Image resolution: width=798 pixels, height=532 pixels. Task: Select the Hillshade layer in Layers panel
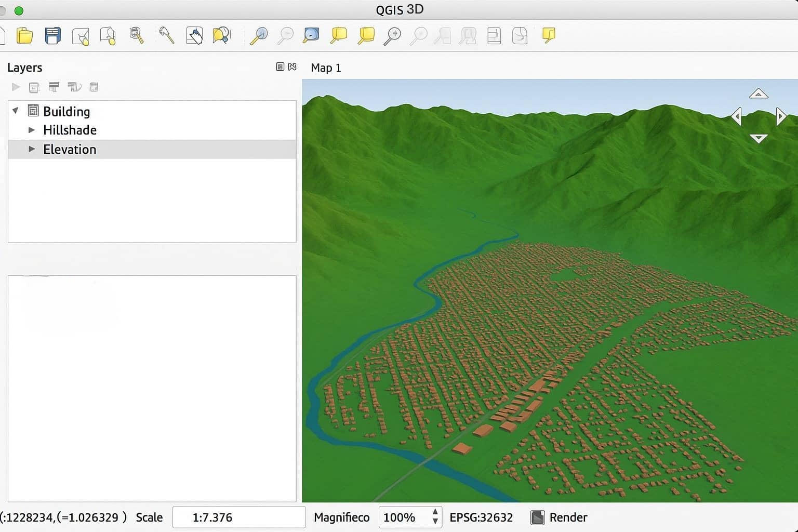click(x=70, y=130)
